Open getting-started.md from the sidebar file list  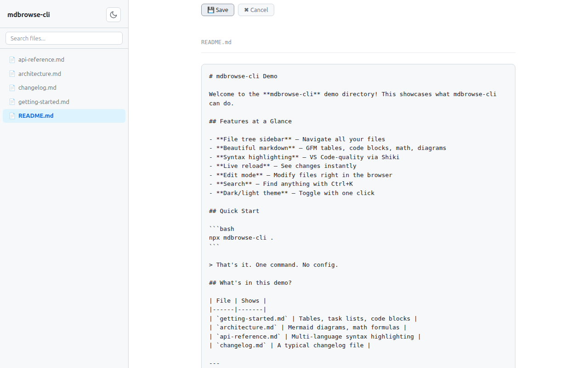coord(64,102)
